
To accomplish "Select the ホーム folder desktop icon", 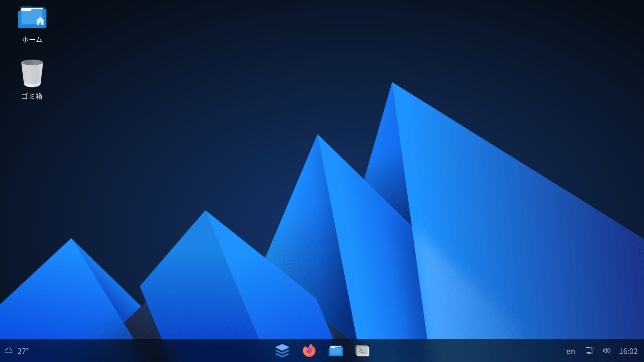I will 32,18.
